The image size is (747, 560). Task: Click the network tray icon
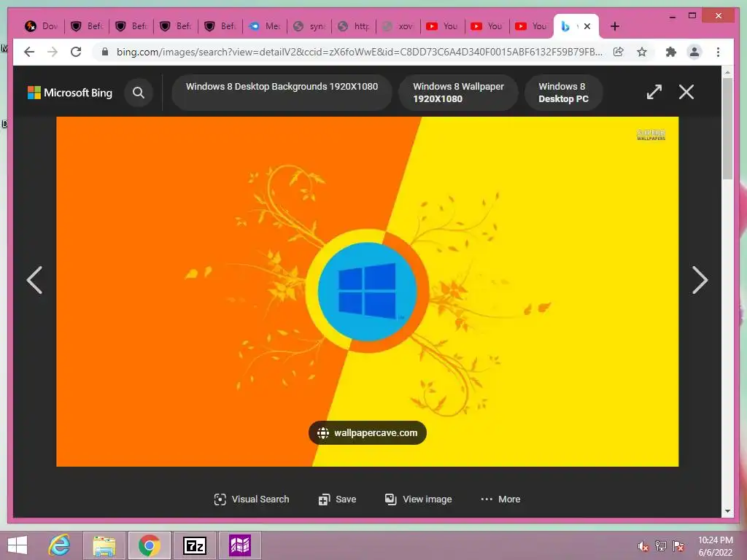click(661, 546)
